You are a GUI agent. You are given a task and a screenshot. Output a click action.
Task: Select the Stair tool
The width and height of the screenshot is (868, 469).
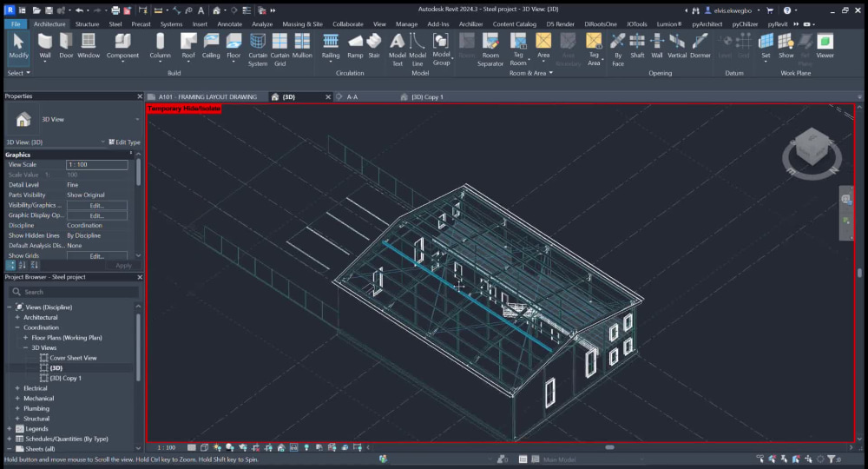[374, 45]
